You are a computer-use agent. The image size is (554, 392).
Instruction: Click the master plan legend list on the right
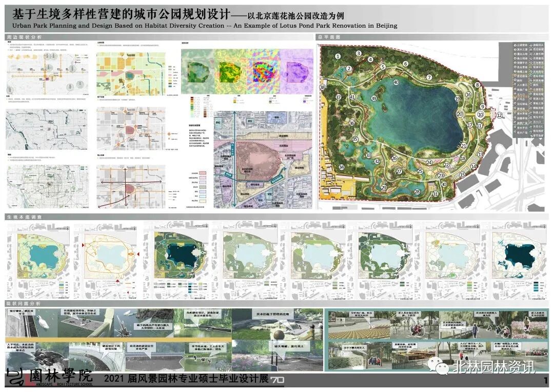528,90
